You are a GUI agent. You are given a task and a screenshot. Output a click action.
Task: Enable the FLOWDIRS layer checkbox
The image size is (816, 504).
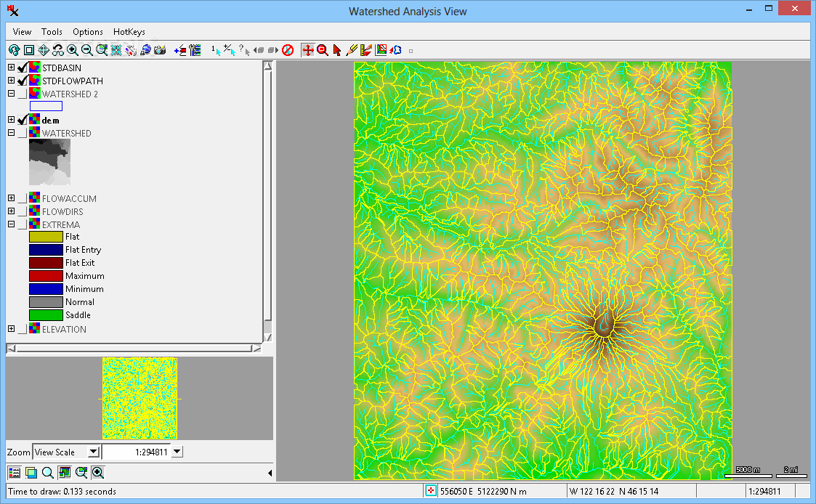click(23, 211)
